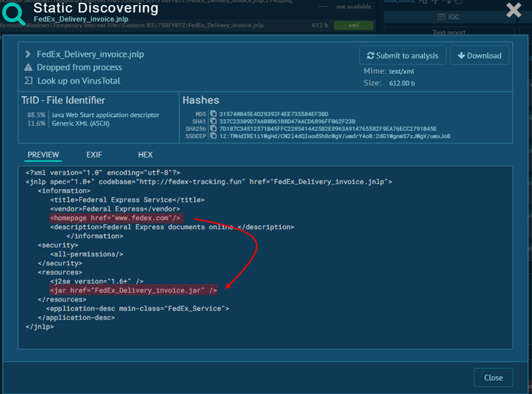Click the Close button

(493, 378)
